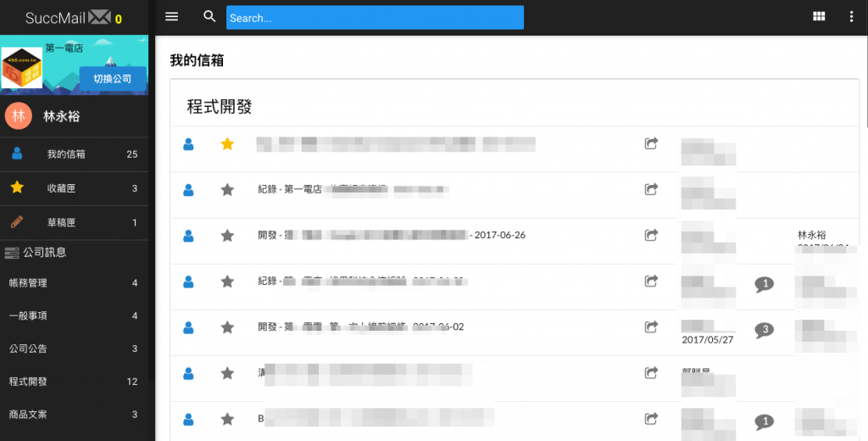Select 程式開發 category in sidebar
The width and height of the screenshot is (868, 441).
[x=75, y=381]
